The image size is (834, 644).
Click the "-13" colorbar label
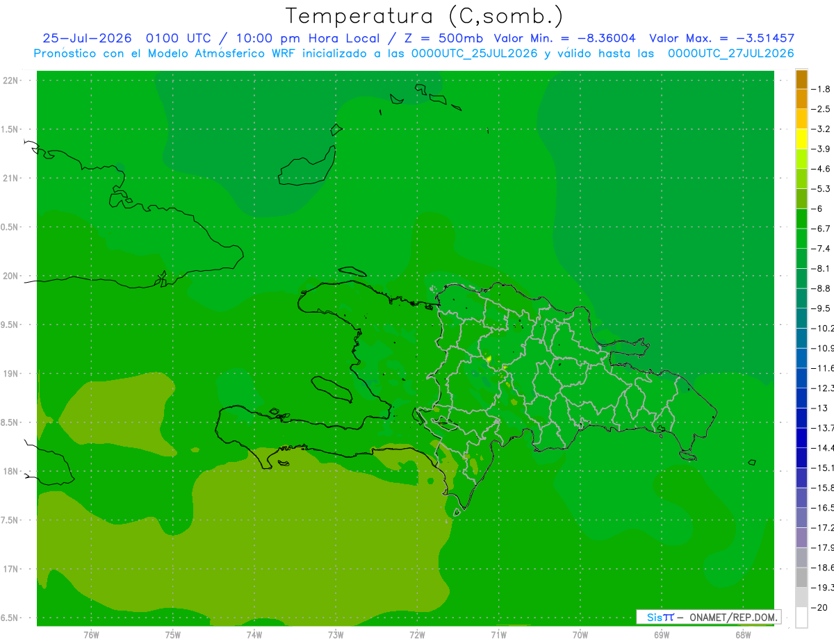(819, 408)
